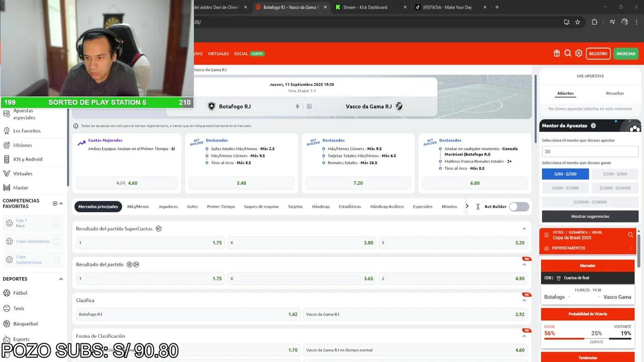This screenshot has height=362, width=644.
Task: Click the lightning icon between team names
Action: tap(297, 107)
